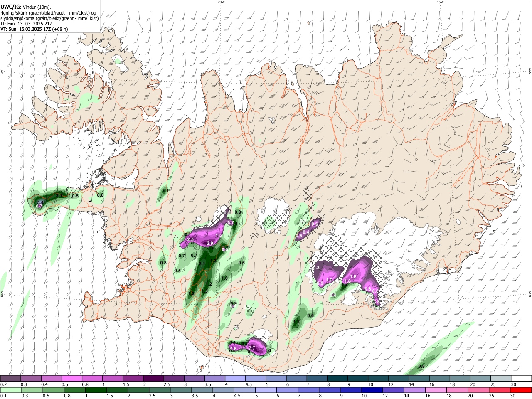
Task: Pick the bright pink 0.5–0.8 swatch in upper legend
Action: click(x=71, y=379)
